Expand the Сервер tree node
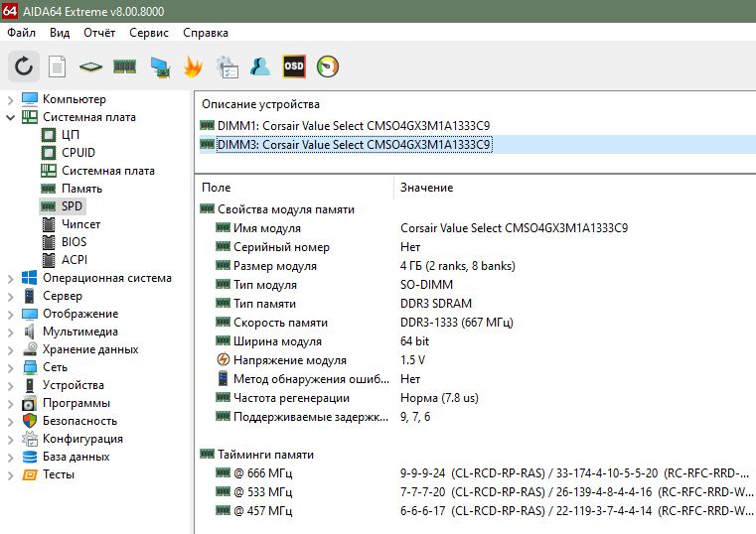Viewport: 756px width, 534px height. point(10,296)
